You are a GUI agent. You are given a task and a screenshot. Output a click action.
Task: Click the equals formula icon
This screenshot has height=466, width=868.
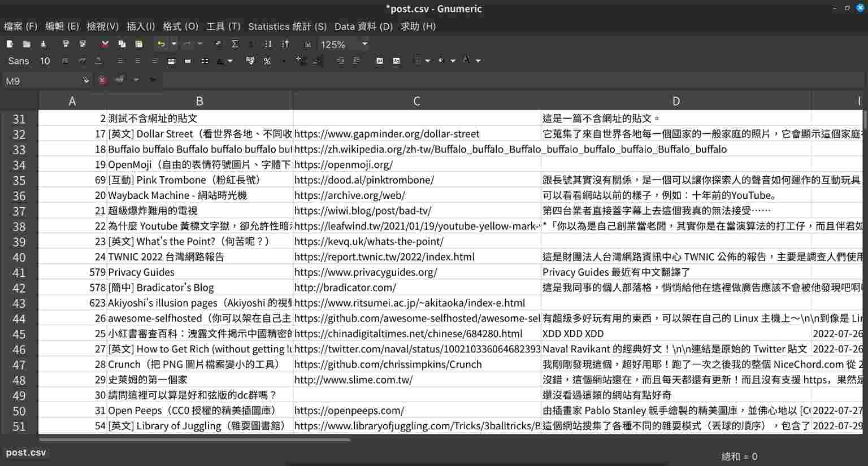(153, 80)
